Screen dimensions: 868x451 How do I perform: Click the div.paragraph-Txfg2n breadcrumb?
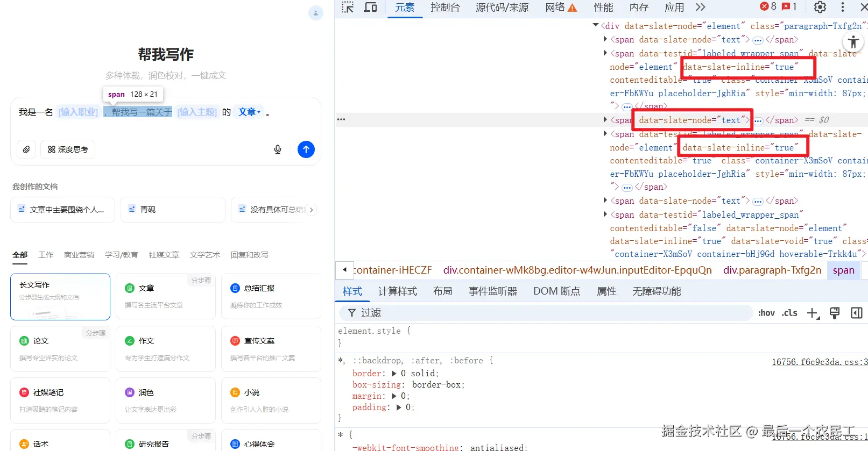tap(772, 270)
